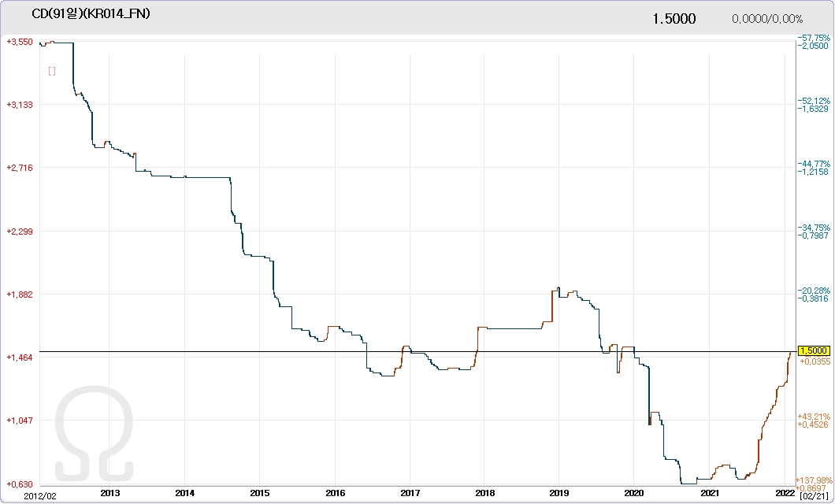Click the +43.21% right axis label

pos(815,417)
